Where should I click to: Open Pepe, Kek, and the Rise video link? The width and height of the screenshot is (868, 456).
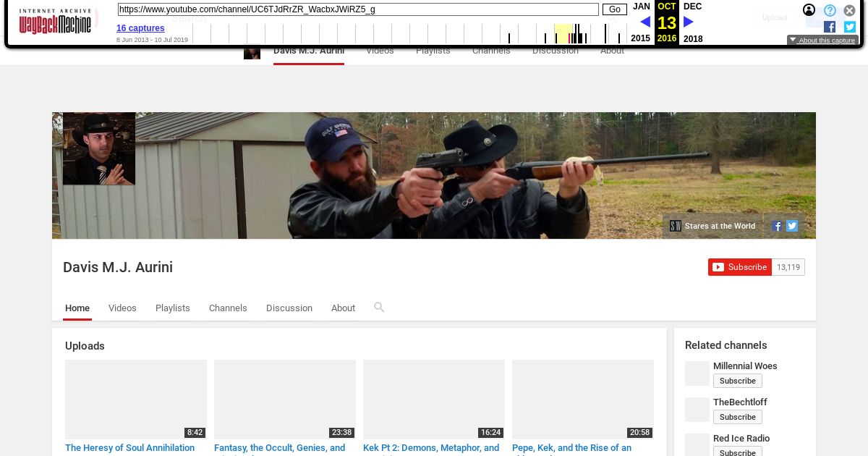(572, 449)
